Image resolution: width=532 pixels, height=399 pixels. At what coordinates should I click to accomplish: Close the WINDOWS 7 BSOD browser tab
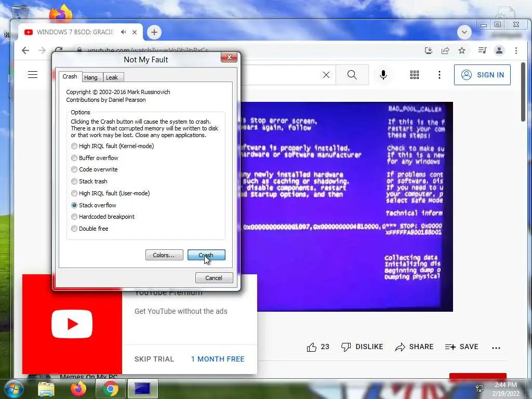135,32
